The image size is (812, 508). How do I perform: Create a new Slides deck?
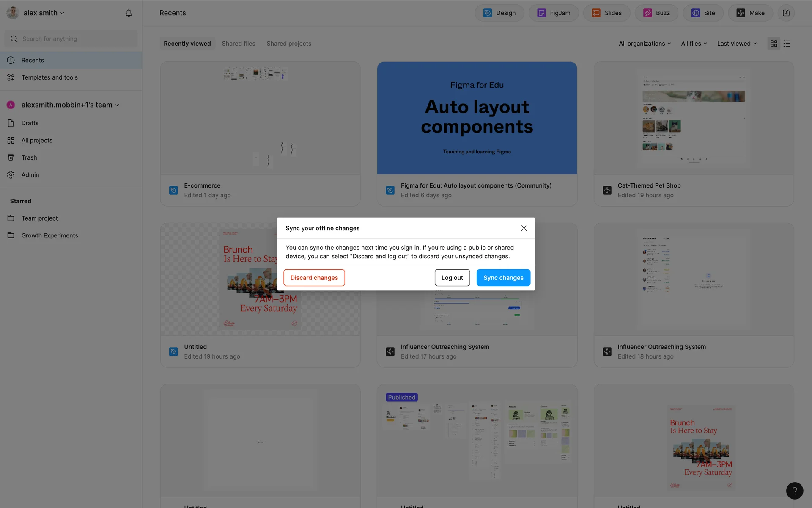pos(606,13)
